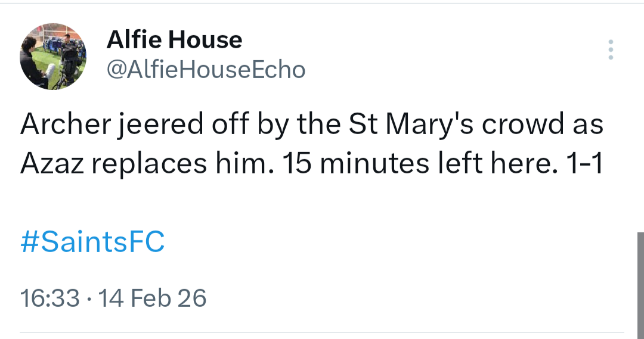Image resolution: width=644 pixels, height=339 pixels.
Task: Select the 14 Feb 26 date
Action: [x=153, y=298]
